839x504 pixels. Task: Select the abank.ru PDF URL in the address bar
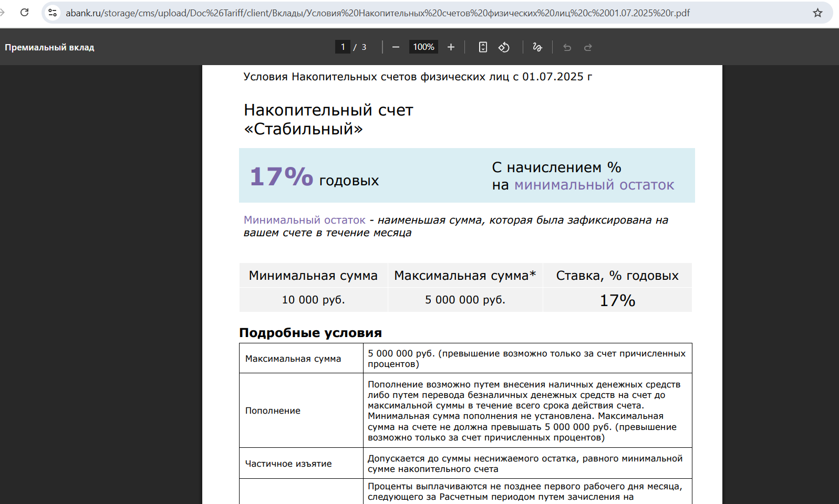point(378,13)
